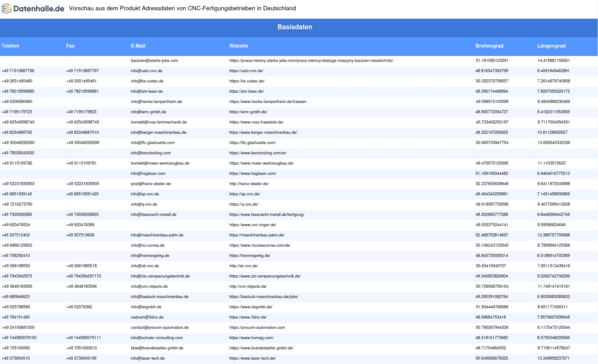
Task: Select the E-Mail column header
Action: click(x=138, y=46)
